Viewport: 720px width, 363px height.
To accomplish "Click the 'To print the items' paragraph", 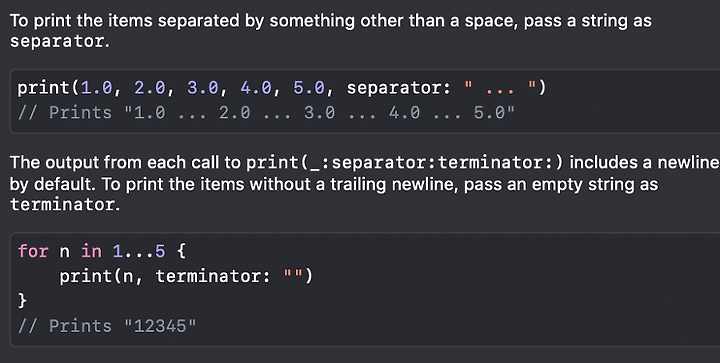I will click(331, 31).
